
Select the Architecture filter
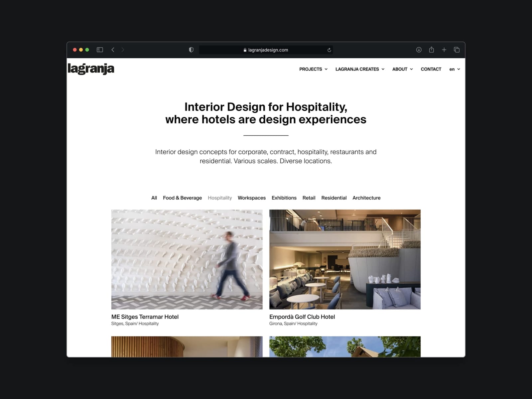(x=366, y=198)
